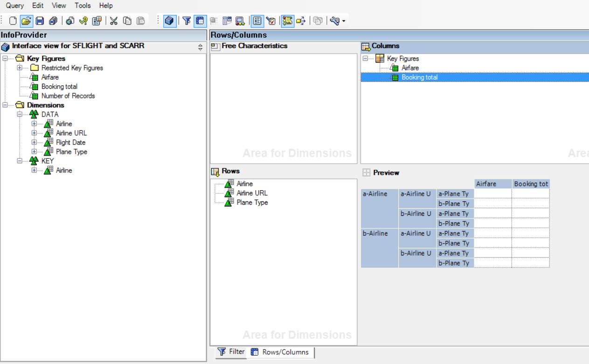Select Booking total under Key Figures in Columns
The height and width of the screenshot is (364, 589).
(419, 77)
